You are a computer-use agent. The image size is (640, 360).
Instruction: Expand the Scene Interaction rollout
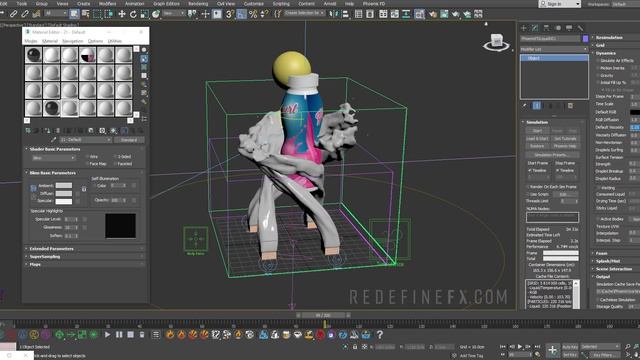coord(615,269)
